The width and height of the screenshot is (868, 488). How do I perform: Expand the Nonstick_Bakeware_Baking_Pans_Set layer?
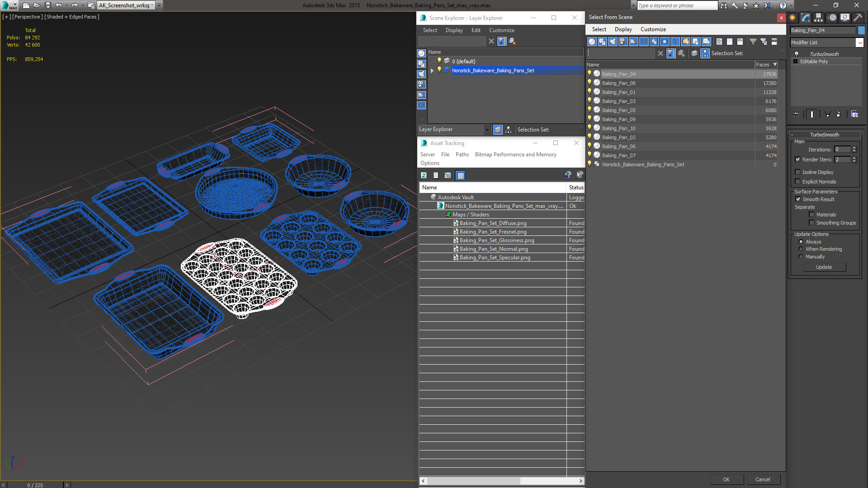click(432, 70)
